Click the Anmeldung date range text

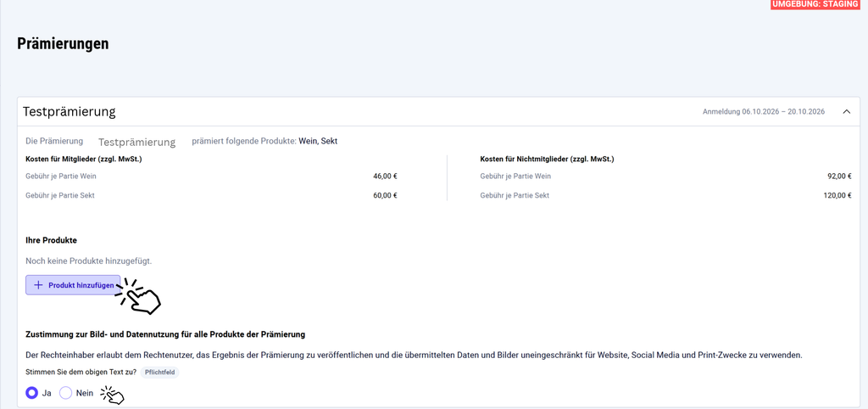(x=764, y=111)
